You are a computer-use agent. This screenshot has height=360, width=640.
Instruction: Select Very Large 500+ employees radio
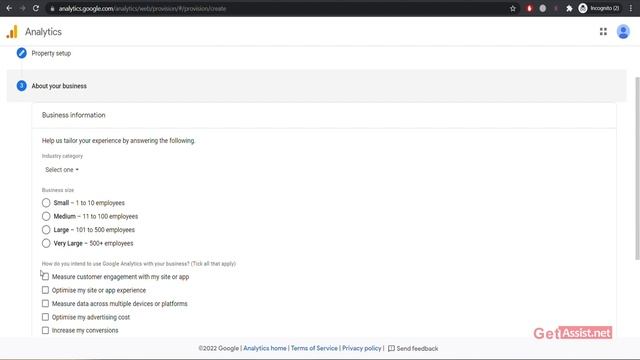tap(46, 243)
